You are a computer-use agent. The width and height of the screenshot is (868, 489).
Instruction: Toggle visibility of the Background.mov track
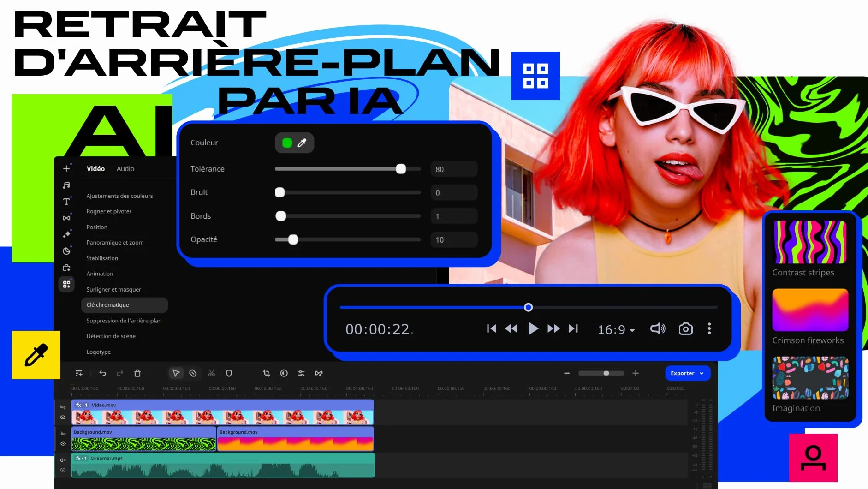pos(63,444)
